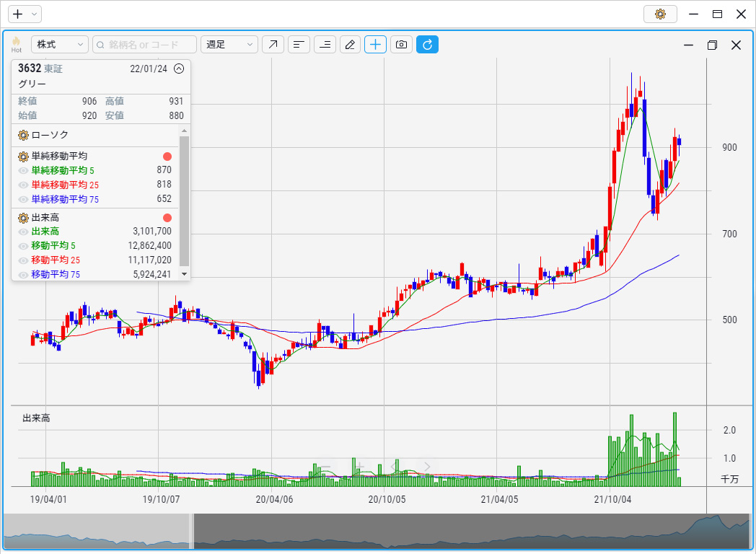Click the 500 price axis label

[x=729, y=320]
